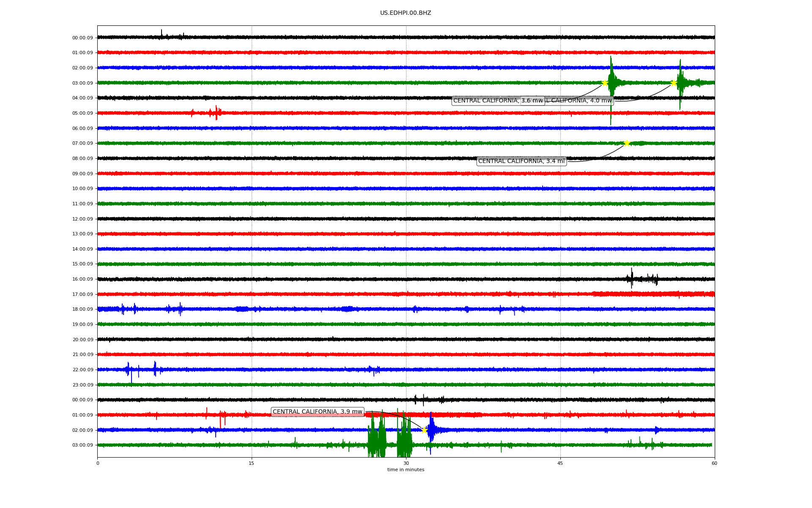This screenshot has height=508, width=812.
Task: Click the 0 tick on the x-axis
Action: point(98,463)
